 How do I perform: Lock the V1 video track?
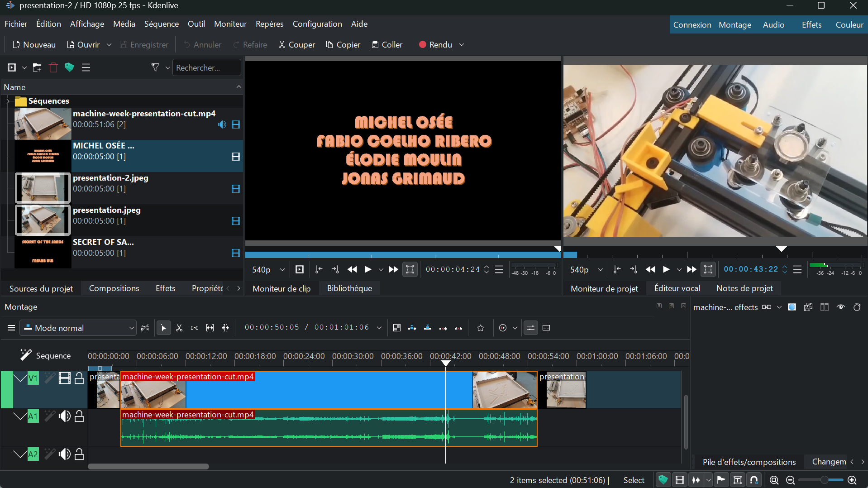point(79,378)
